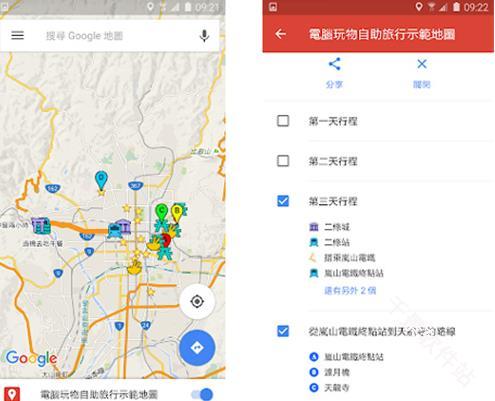Image resolution: width=495 pixels, height=401 pixels.
Task: Select 天龍寺 in the route list
Action: coord(337,388)
